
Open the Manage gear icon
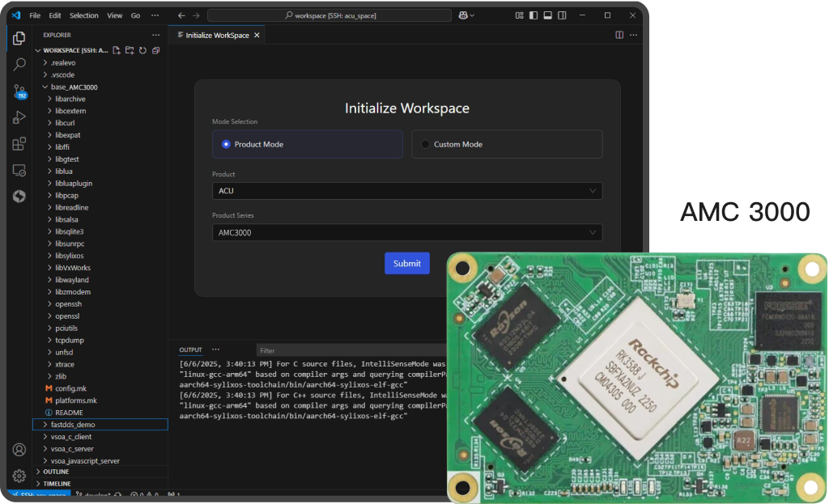[19, 476]
